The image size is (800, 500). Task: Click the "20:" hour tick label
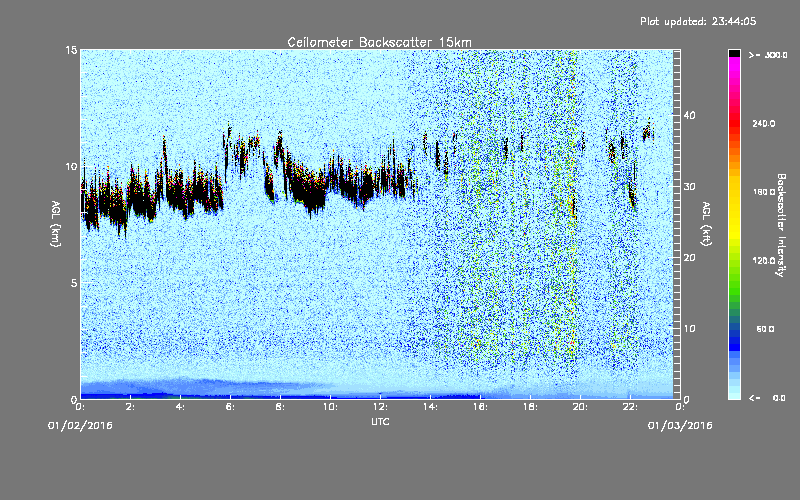click(x=580, y=407)
